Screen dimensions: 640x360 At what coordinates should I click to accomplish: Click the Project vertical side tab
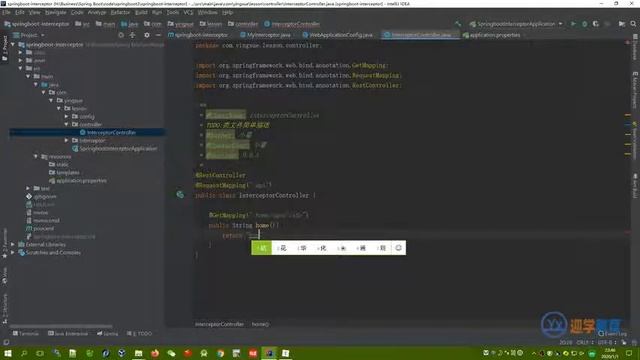coord(4,48)
